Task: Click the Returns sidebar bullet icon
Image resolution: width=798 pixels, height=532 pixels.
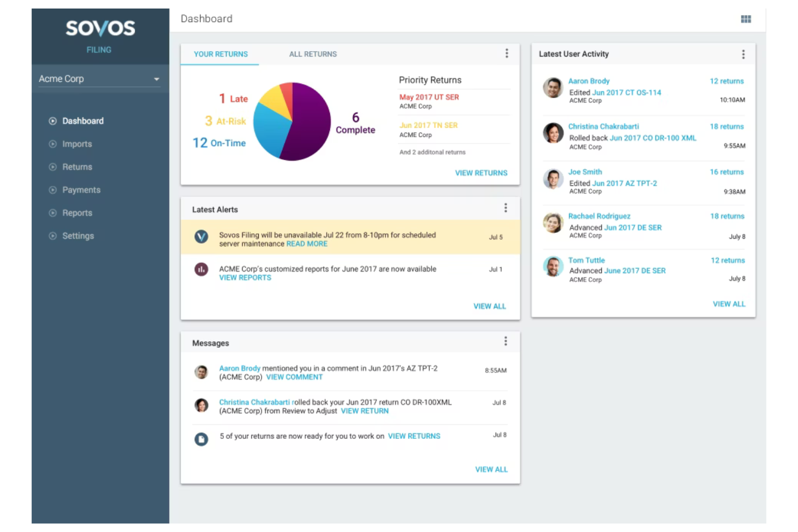Action: tap(53, 167)
